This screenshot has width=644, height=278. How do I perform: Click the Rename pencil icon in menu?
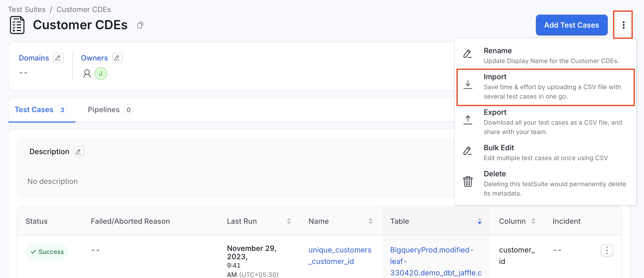coord(468,54)
